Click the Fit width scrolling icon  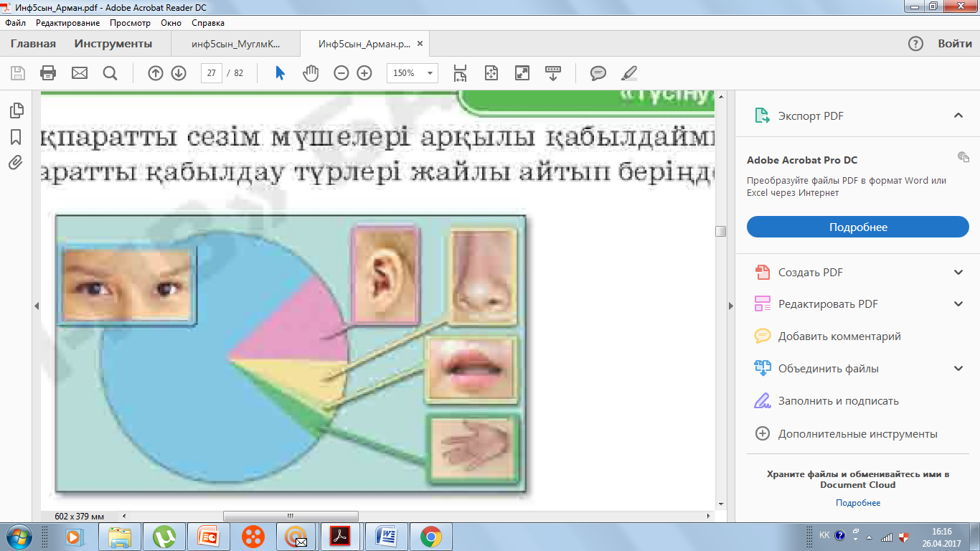click(460, 73)
